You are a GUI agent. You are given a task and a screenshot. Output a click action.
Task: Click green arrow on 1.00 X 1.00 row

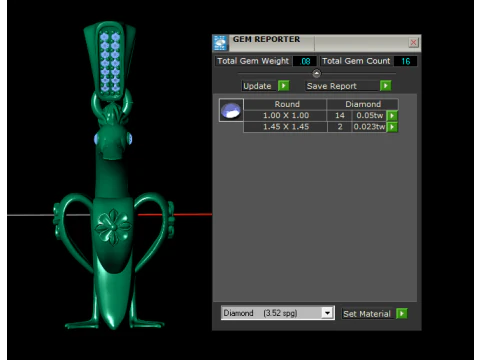[392, 116]
